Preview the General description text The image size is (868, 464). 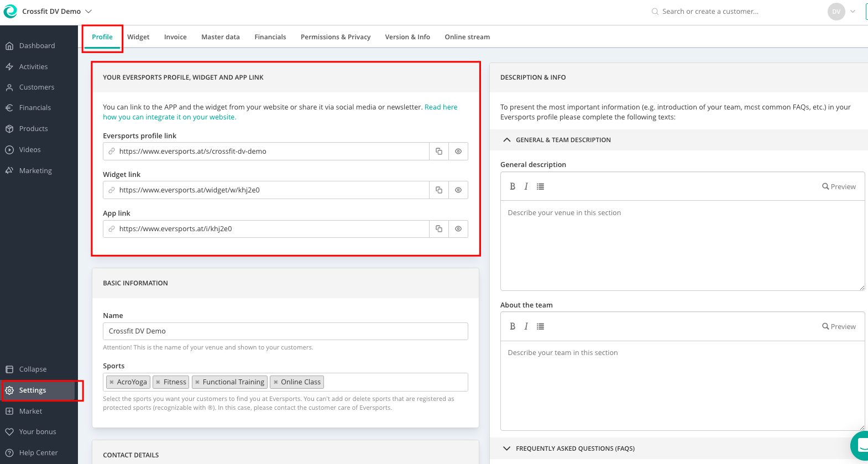[x=839, y=187]
